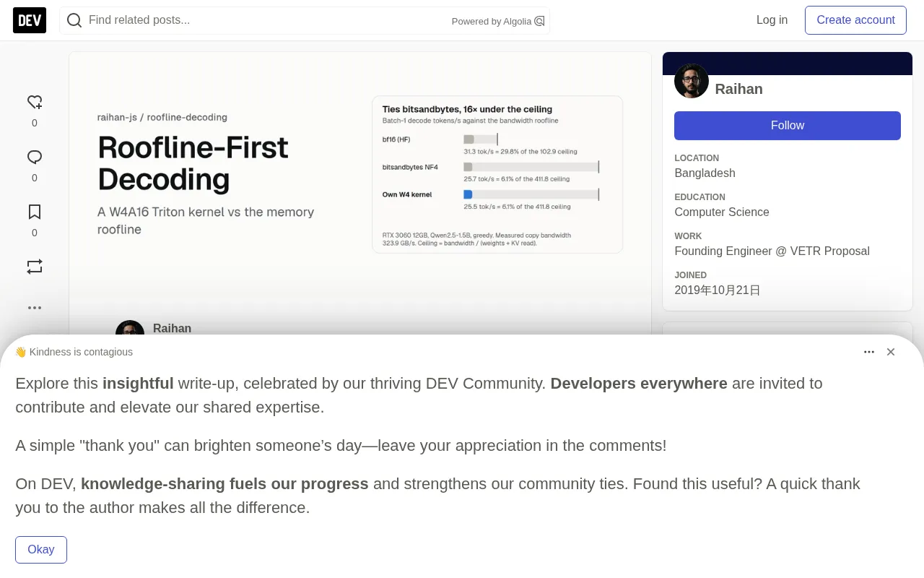
Task: Add a heart reaction to the post
Action: coord(35,102)
